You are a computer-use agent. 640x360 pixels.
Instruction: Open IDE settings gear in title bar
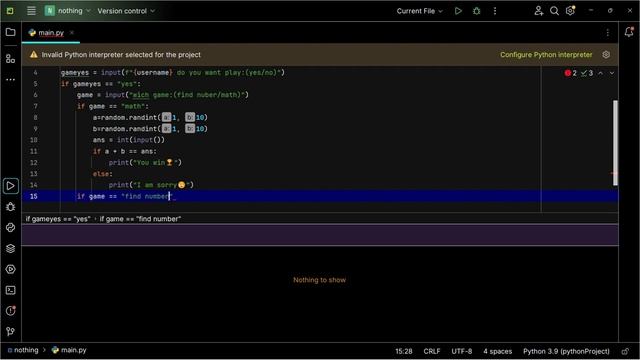click(570, 11)
